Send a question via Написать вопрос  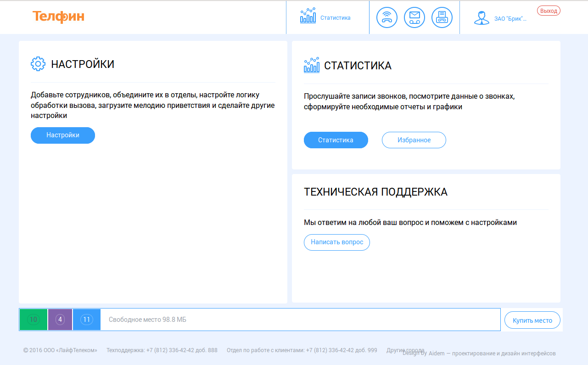pyautogui.click(x=337, y=242)
